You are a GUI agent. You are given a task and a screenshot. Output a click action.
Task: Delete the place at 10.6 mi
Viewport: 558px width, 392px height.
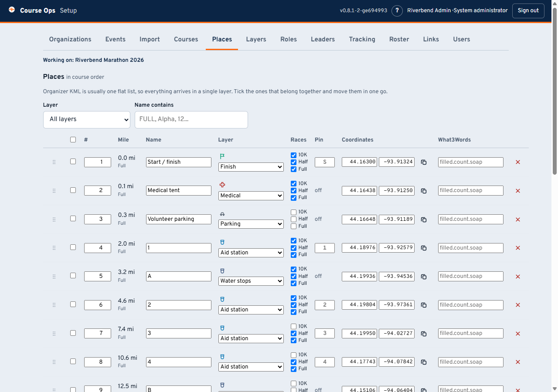click(518, 362)
